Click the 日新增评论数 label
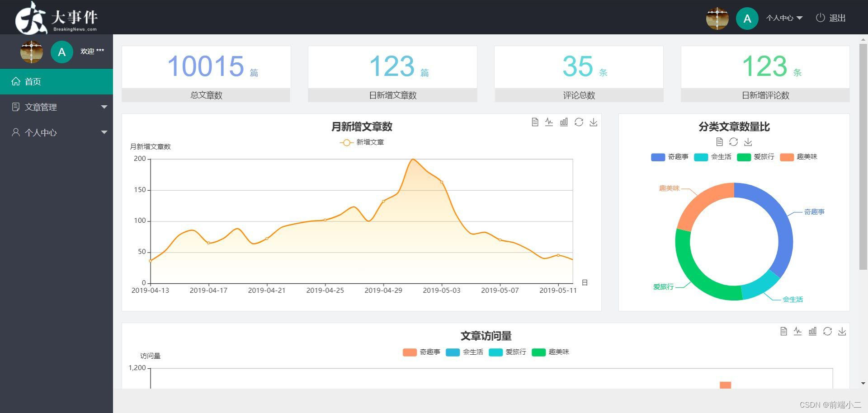 tap(765, 95)
